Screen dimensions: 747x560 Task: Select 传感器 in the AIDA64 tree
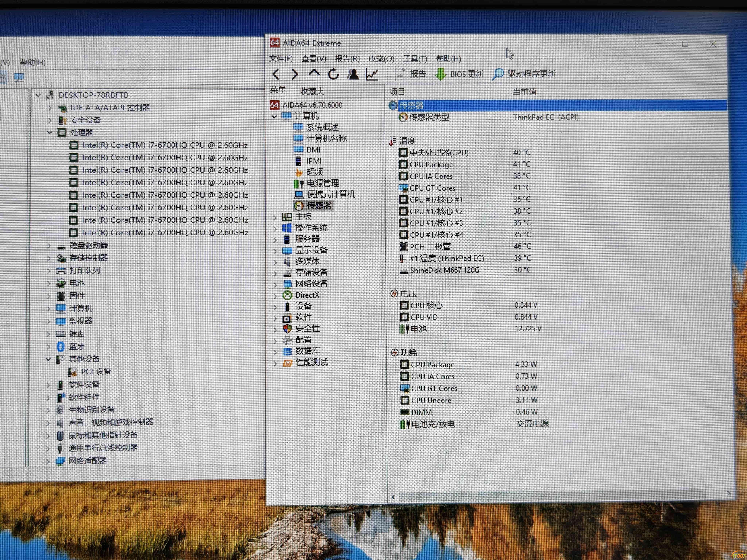click(x=313, y=205)
